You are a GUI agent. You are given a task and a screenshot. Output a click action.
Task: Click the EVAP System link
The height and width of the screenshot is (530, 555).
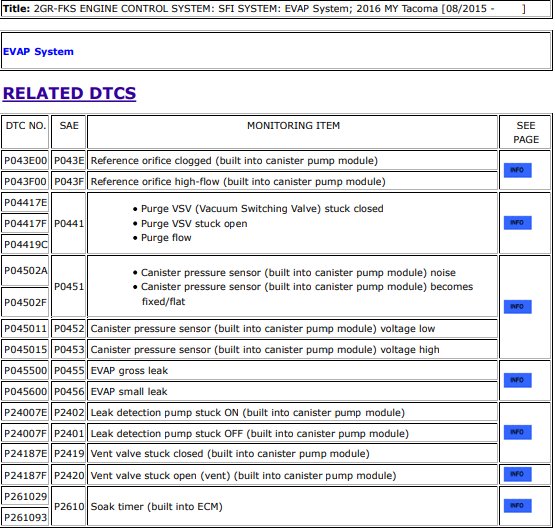coord(38,52)
